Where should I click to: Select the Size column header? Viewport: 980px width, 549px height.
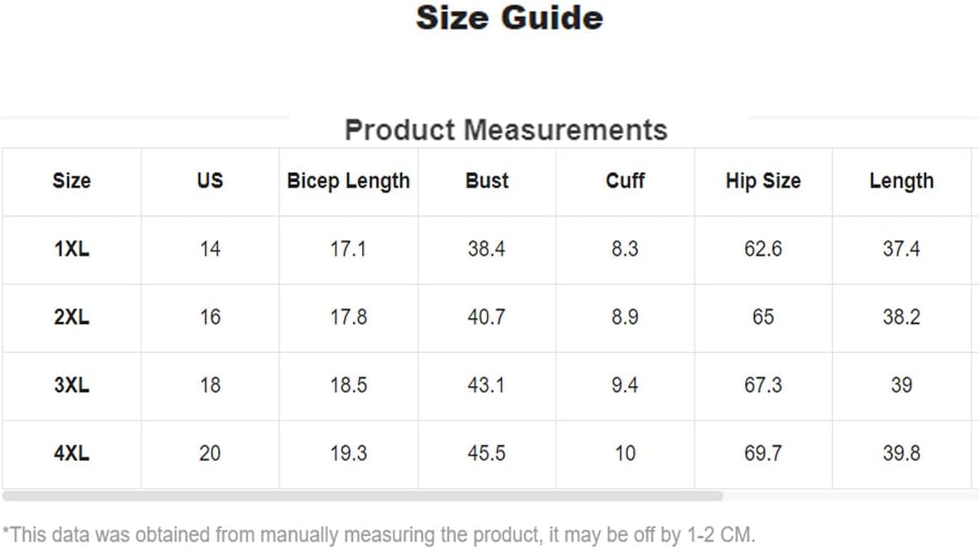click(72, 181)
